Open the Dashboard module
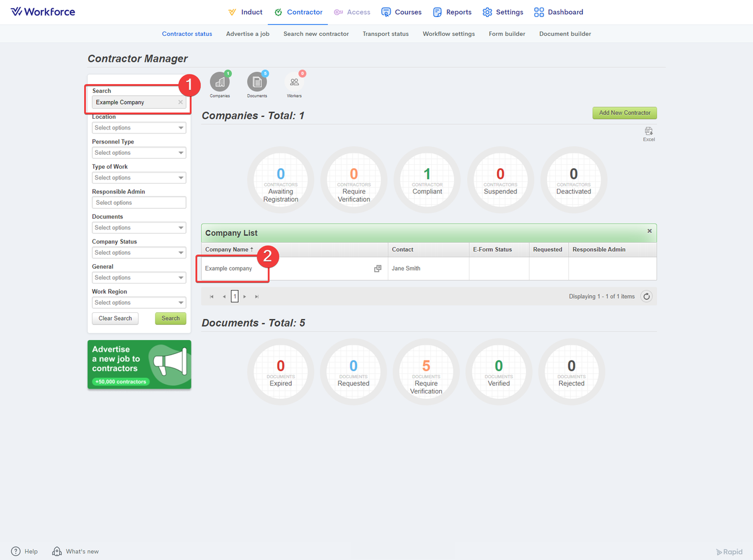The image size is (753, 560). pos(559,12)
